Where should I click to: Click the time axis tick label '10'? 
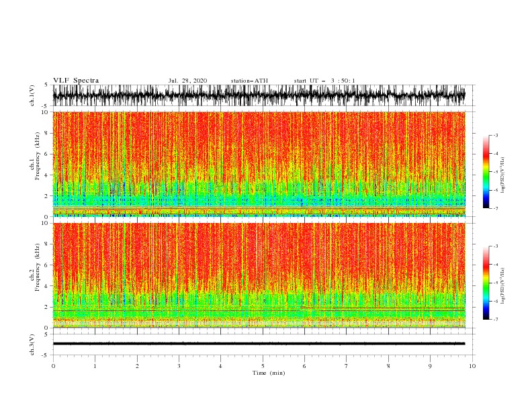click(472, 366)
